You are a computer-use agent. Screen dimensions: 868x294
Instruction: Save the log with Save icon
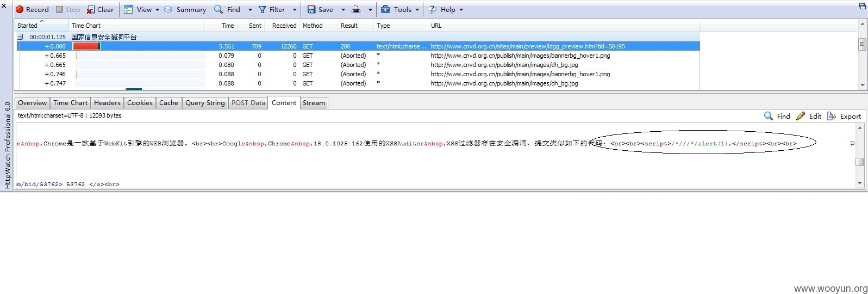[x=311, y=9]
